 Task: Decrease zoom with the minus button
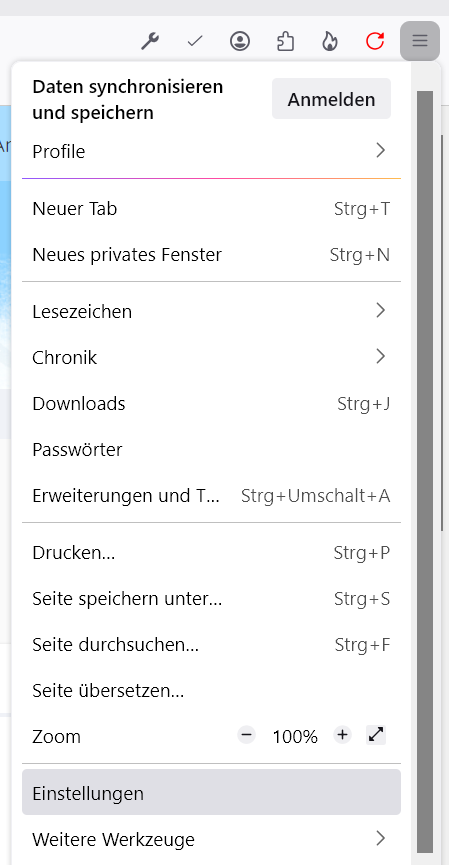tap(247, 735)
